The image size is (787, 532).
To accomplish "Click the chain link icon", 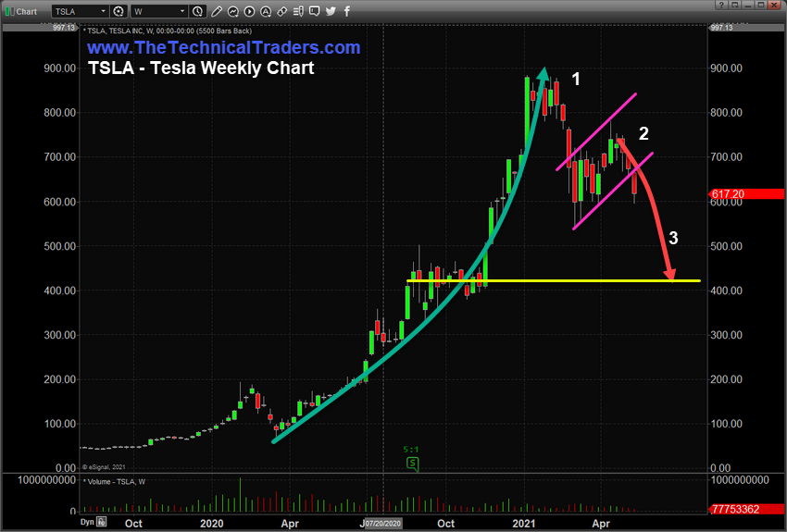I will click(x=282, y=11).
